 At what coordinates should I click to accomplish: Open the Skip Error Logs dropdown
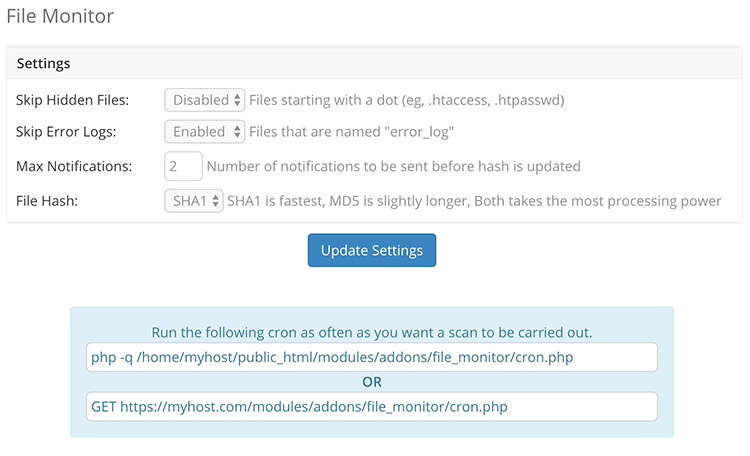[x=204, y=131]
